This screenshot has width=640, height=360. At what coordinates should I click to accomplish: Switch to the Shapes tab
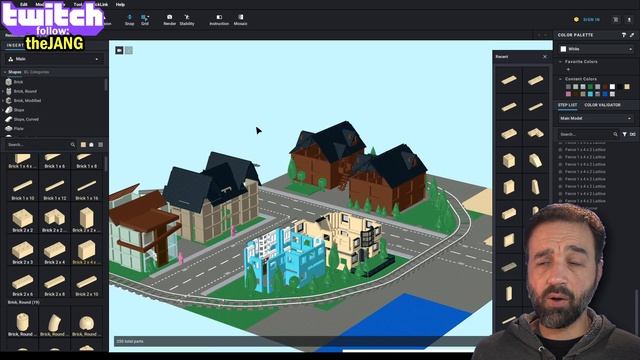coord(15,72)
